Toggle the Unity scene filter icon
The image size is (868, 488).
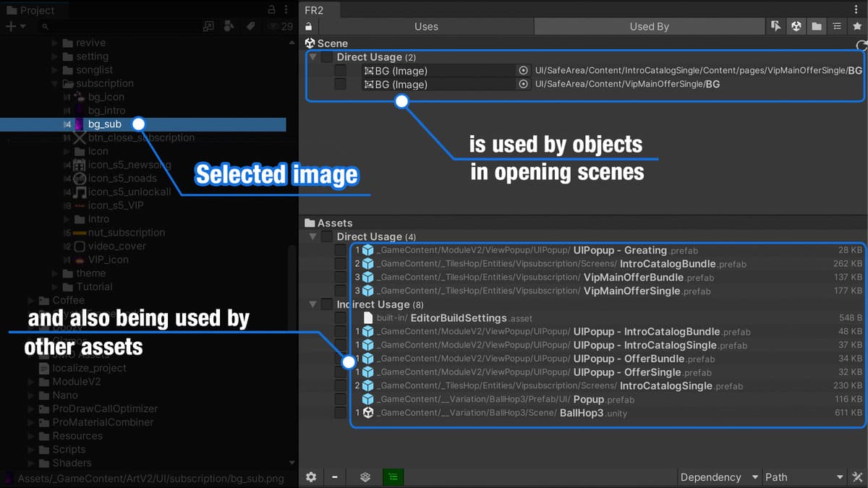click(x=796, y=27)
